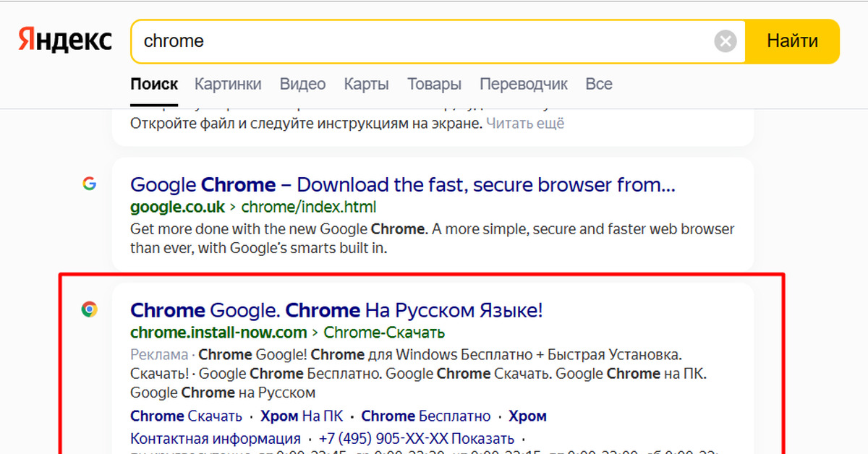Open the Видео tab
Image resolution: width=868 pixels, height=454 pixels.
point(302,84)
